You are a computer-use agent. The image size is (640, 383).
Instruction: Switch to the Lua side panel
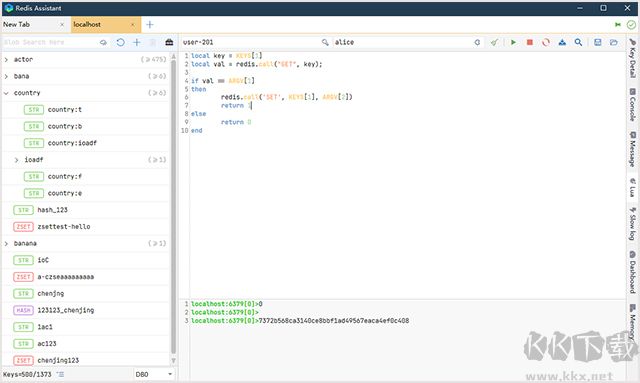click(x=632, y=187)
